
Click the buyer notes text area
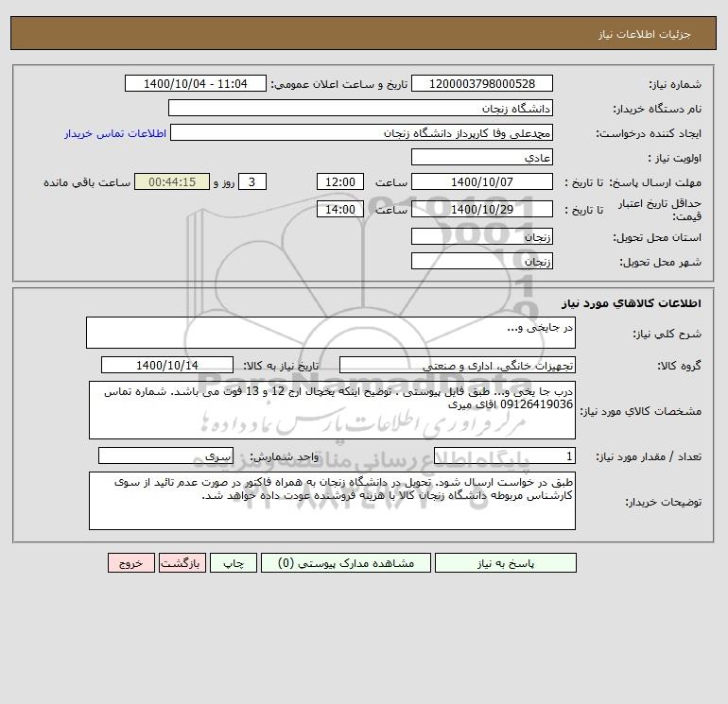332,501
